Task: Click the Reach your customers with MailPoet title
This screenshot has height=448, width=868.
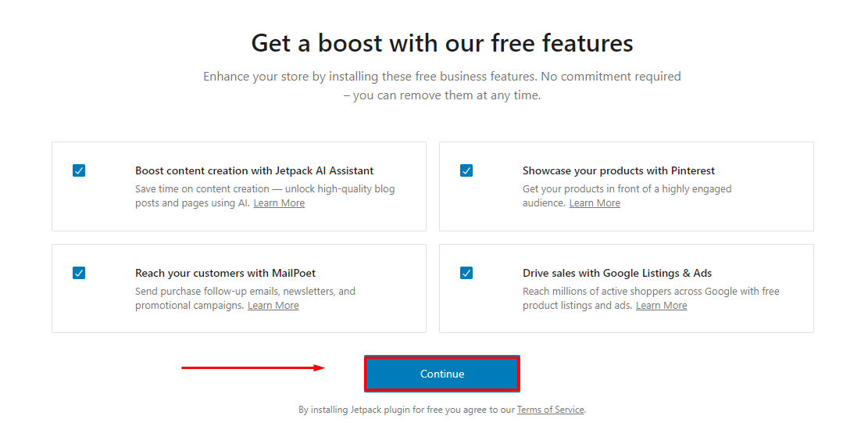Action: [x=225, y=273]
